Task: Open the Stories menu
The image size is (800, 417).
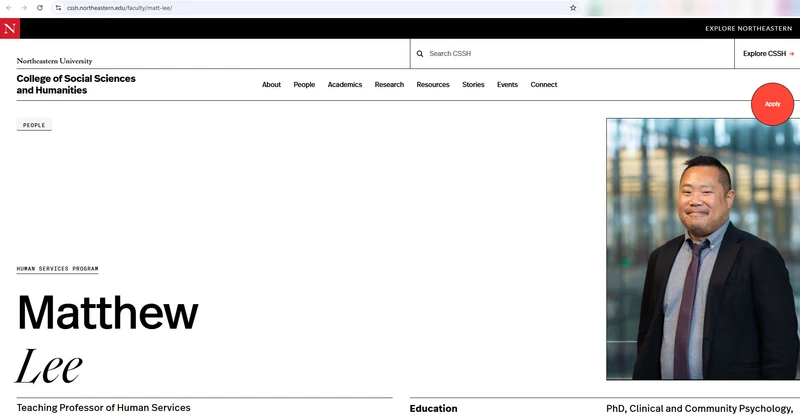Action: pyautogui.click(x=473, y=85)
